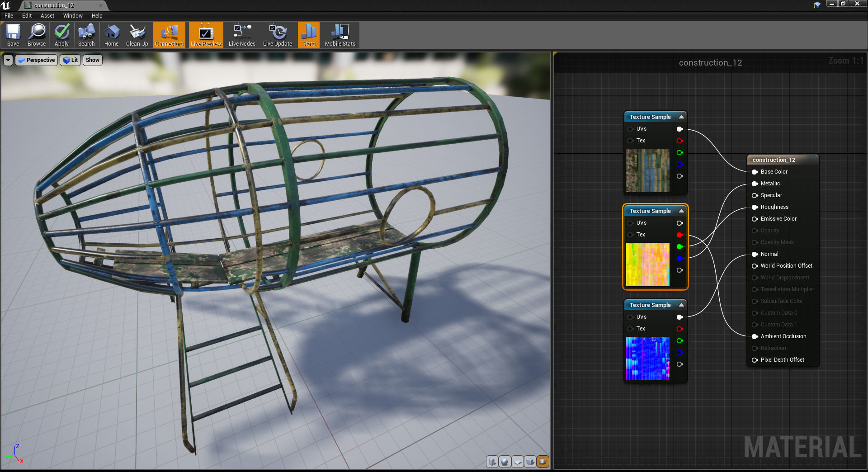This screenshot has width=868, height=472.
Task: Set preview mesh to plane
Action: point(518,462)
